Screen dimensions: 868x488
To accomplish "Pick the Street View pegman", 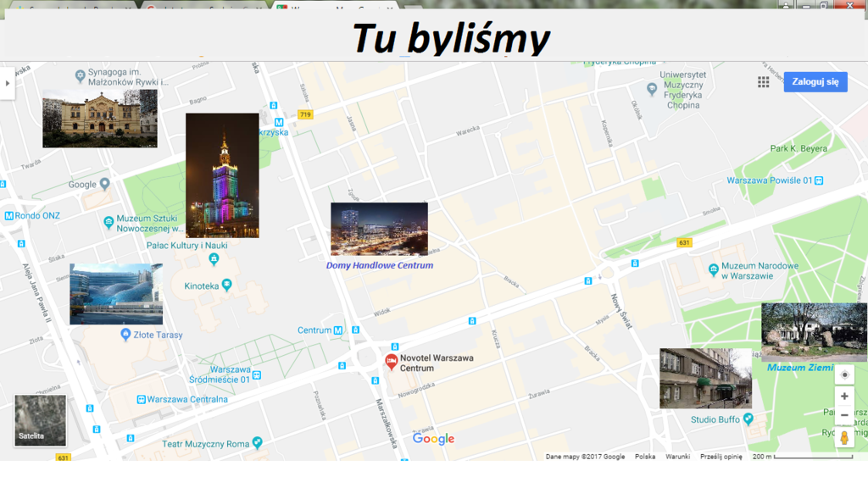I will click(x=844, y=437).
